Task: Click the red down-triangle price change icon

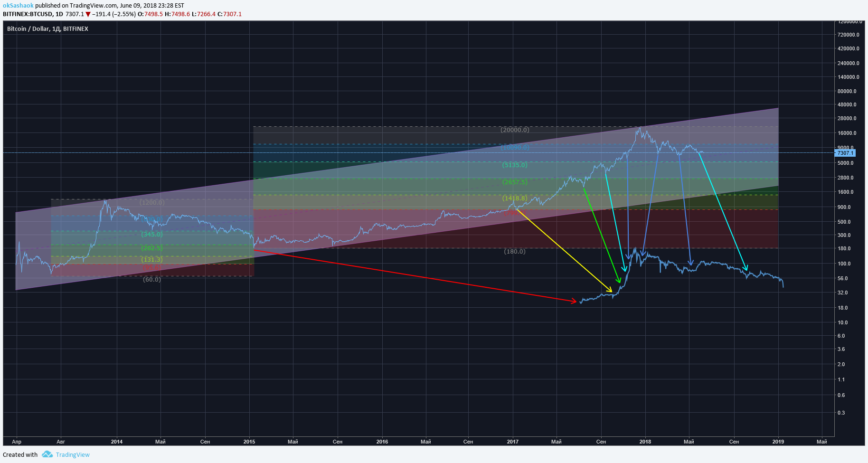Action: [88, 14]
